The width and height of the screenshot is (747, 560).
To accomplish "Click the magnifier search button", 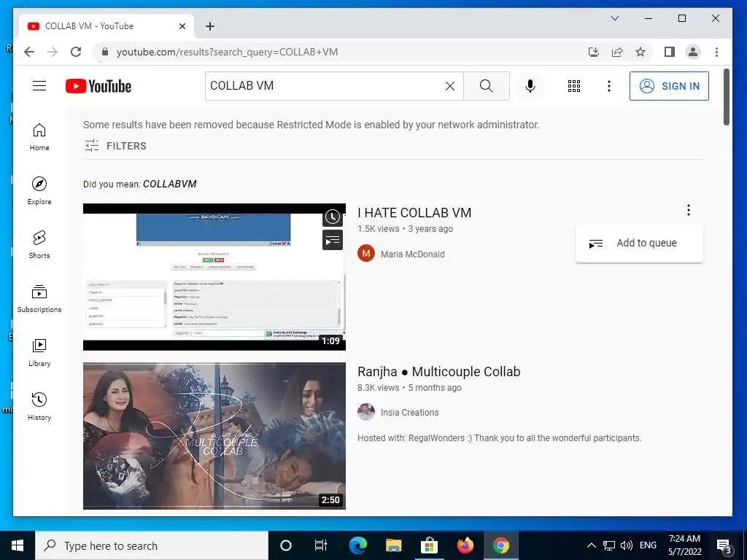I will click(487, 86).
